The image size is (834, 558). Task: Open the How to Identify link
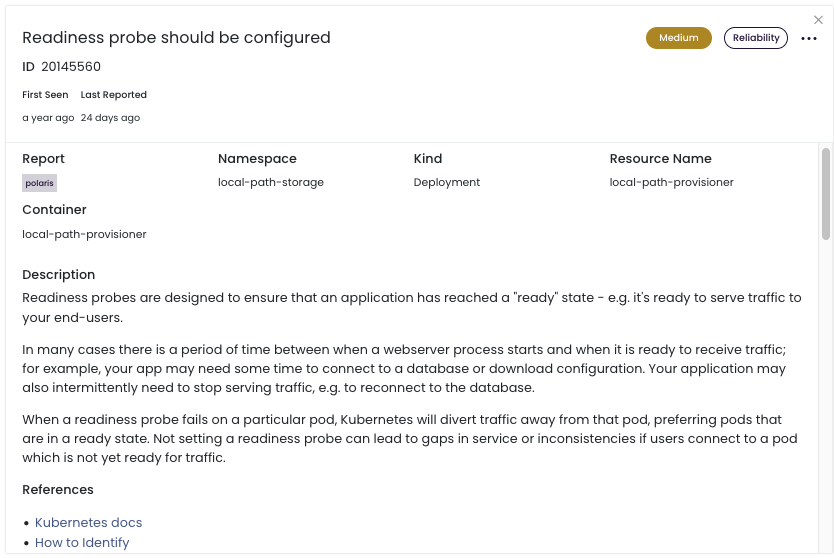pyautogui.click(x=82, y=543)
